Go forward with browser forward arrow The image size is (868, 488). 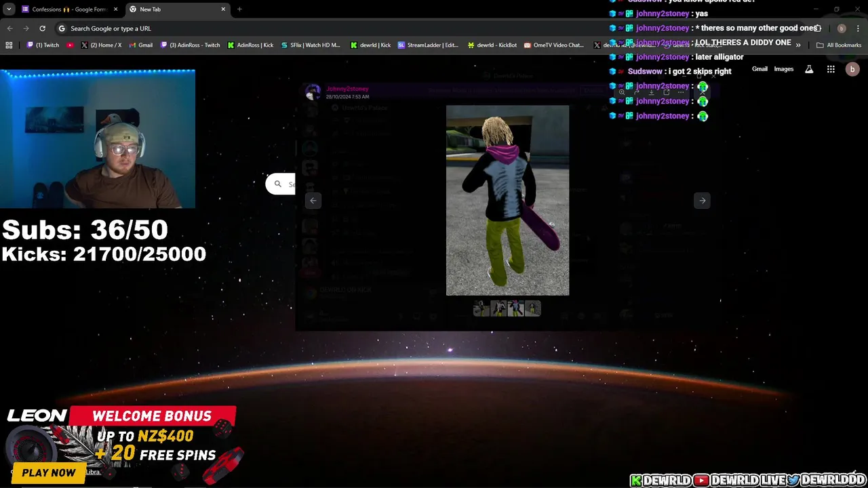click(26, 28)
